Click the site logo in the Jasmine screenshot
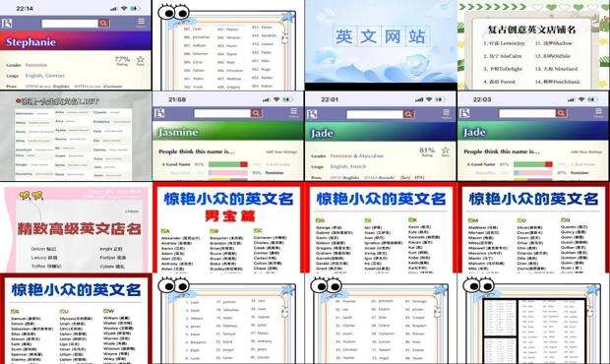 [159, 113]
